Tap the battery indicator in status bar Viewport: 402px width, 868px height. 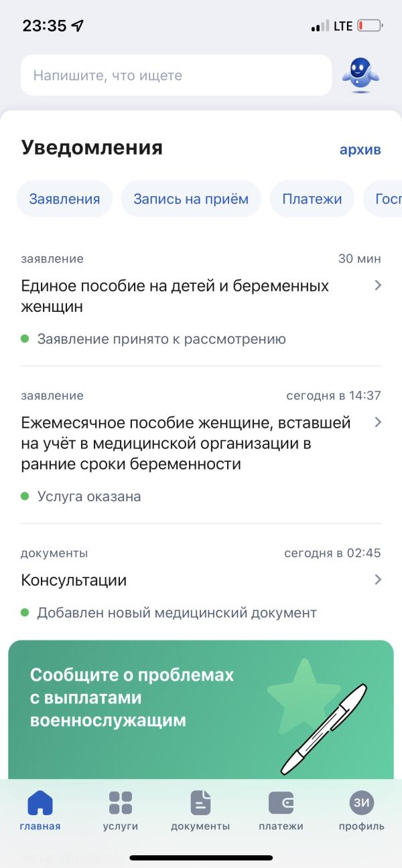click(x=370, y=26)
